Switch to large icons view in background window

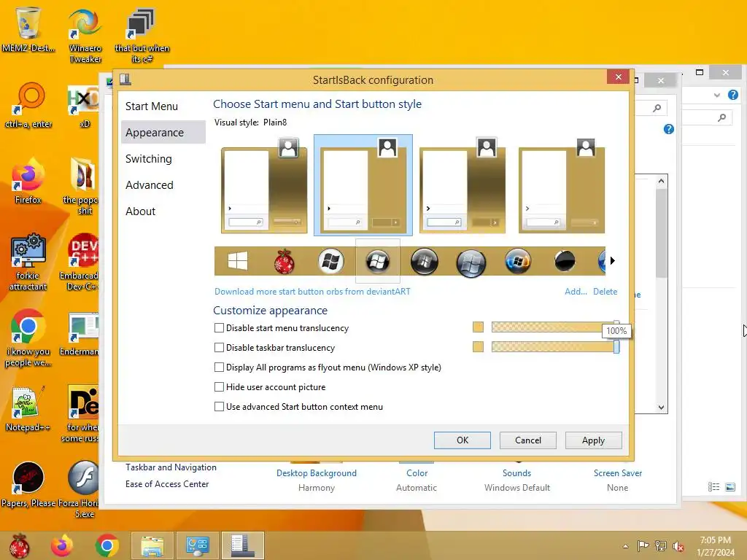coord(729,486)
